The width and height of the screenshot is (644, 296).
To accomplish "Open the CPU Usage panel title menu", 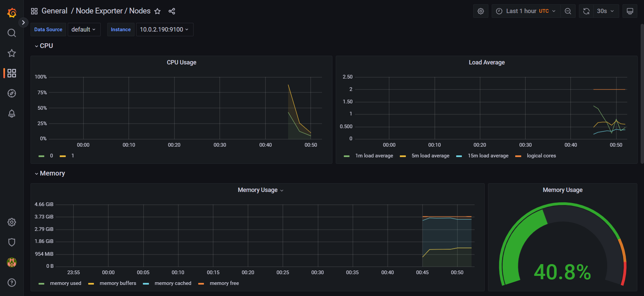I will [x=181, y=62].
